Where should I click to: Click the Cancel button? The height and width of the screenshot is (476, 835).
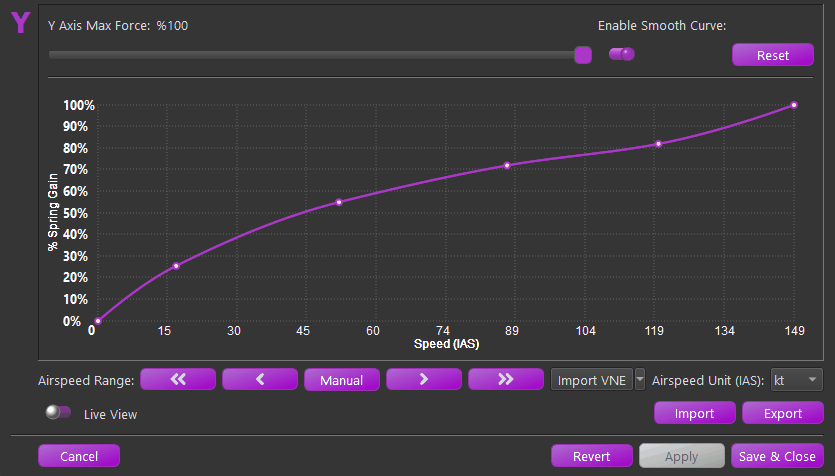(x=79, y=456)
